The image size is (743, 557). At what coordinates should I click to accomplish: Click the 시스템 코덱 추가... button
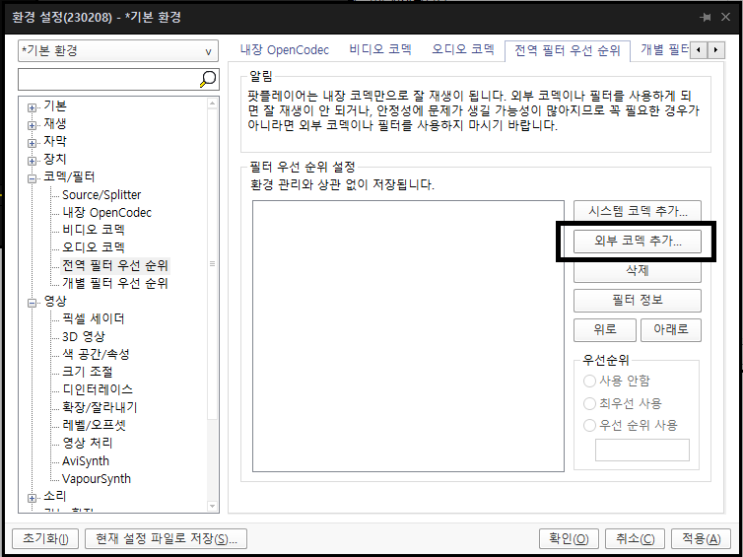pos(637,211)
